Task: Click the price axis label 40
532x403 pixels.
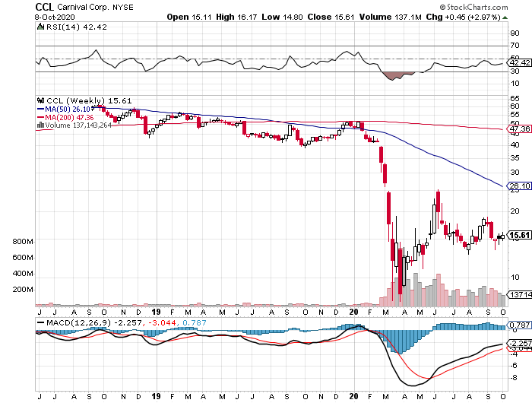Action: pyautogui.click(x=515, y=145)
